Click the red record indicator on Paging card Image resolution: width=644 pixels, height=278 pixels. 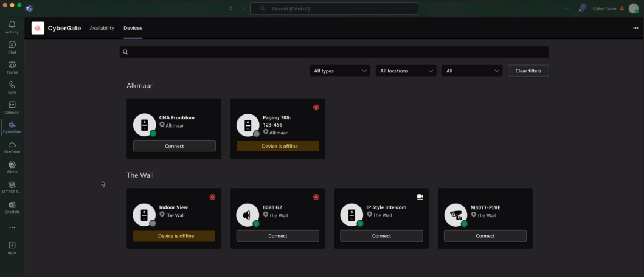[x=316, y=107]
